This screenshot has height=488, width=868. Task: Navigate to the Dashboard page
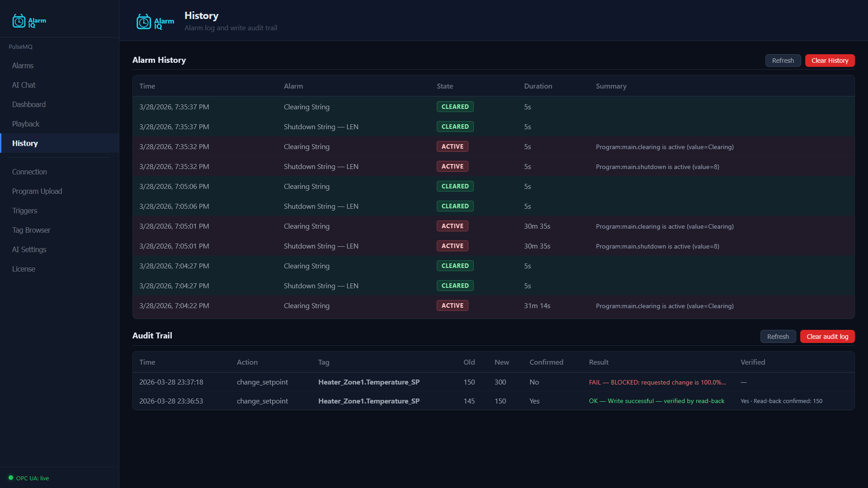[x=28, y=104]
